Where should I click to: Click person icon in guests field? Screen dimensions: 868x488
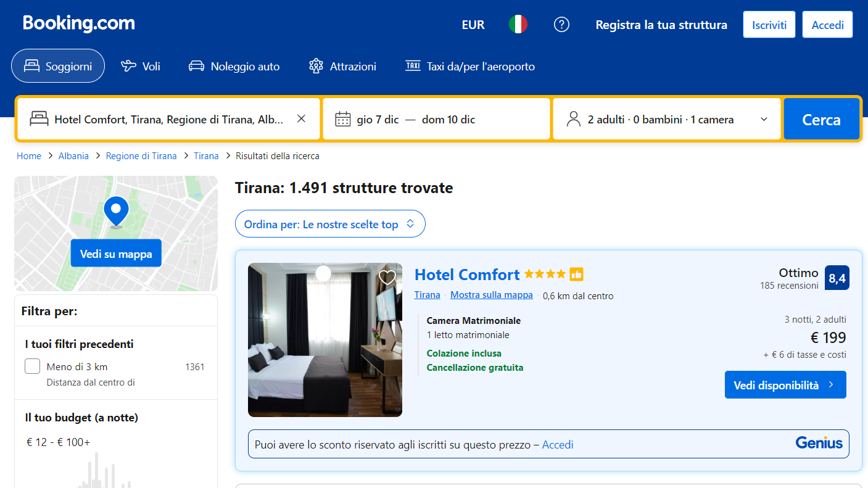coord(574,119)
